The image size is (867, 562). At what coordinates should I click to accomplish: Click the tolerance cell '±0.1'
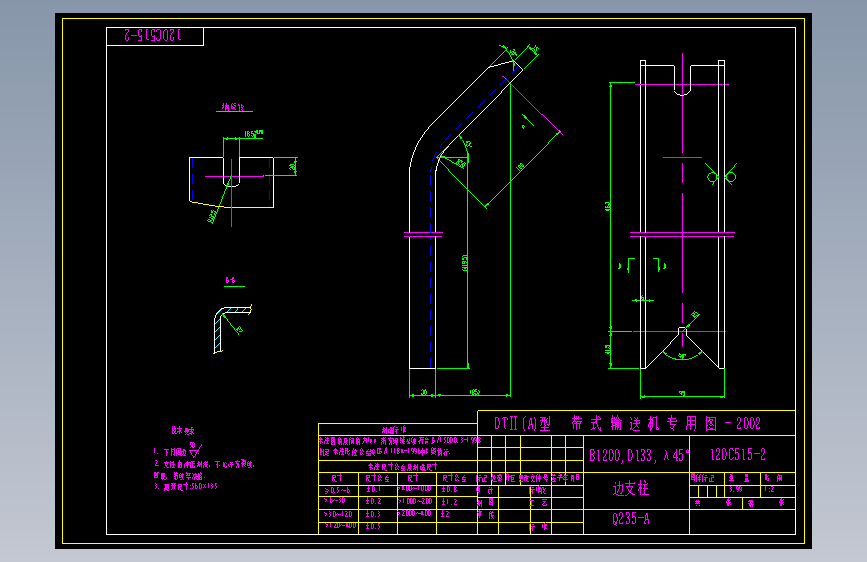(373, 490)
